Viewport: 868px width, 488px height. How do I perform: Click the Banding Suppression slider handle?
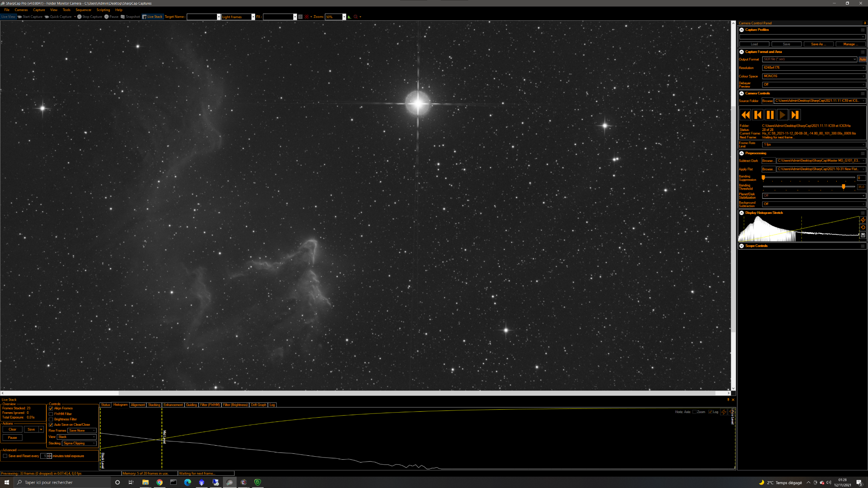click(x=763, y=178)
